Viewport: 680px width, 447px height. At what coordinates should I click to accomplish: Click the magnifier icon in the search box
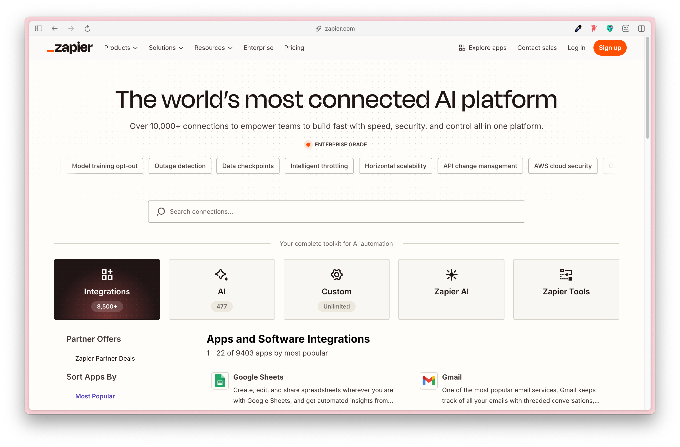160,212
